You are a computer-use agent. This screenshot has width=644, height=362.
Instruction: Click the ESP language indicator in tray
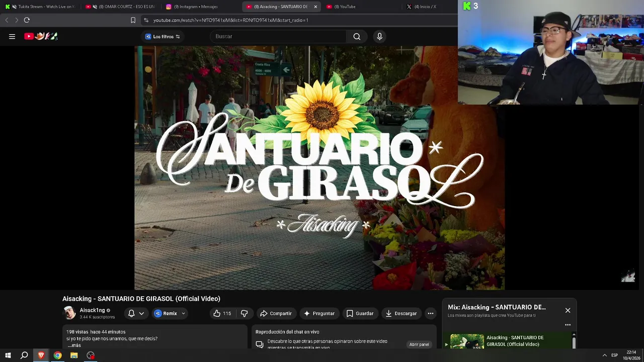coord(614,355)
